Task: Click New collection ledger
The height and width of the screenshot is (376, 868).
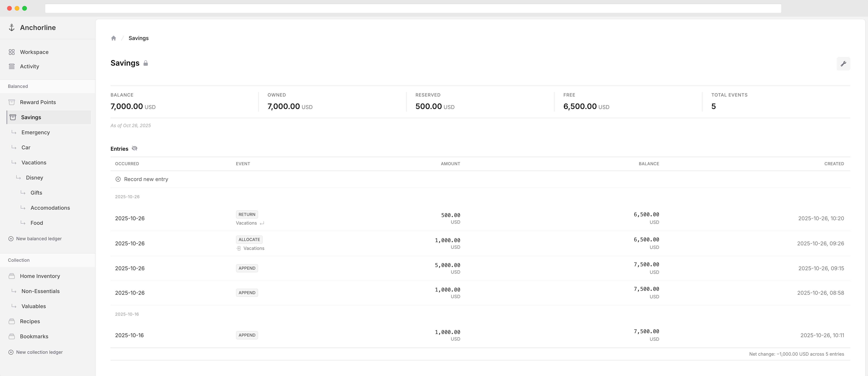Action: tap(39, 352)
